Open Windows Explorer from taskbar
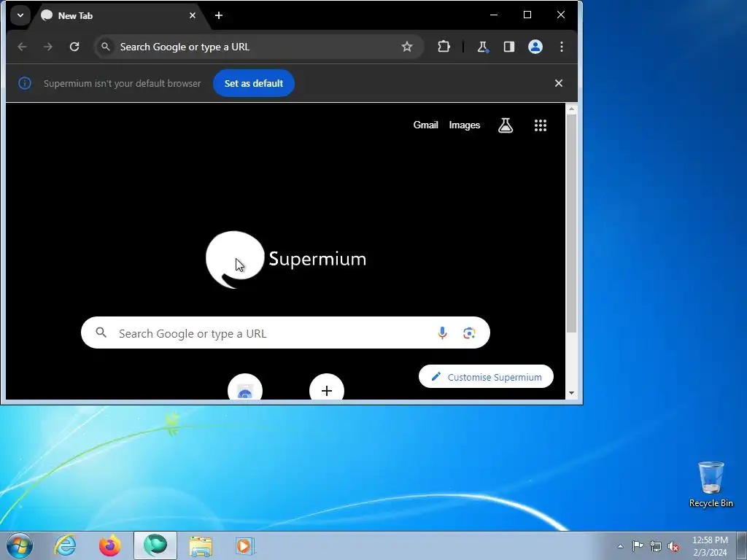The width and height of the screenshot is (747, 560). click(x=201, y=545)
